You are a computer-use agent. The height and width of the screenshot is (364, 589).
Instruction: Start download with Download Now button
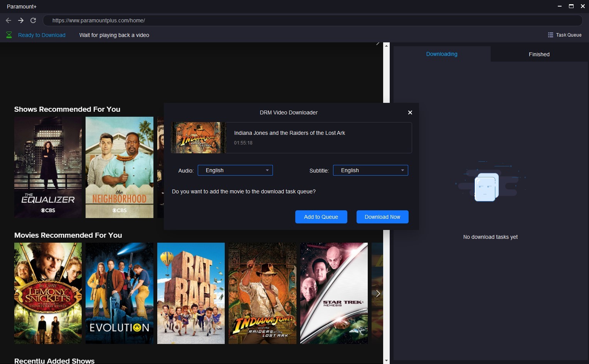[x=382, y=217]
